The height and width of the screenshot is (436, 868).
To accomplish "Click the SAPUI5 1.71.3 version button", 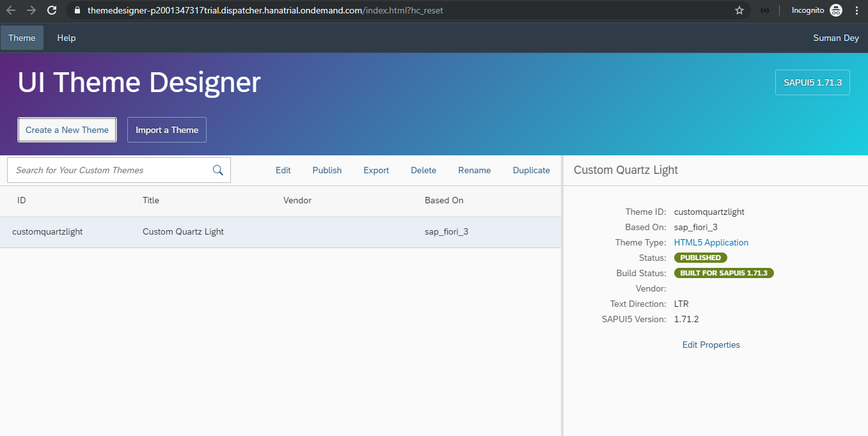I will [x=812, y=82].
